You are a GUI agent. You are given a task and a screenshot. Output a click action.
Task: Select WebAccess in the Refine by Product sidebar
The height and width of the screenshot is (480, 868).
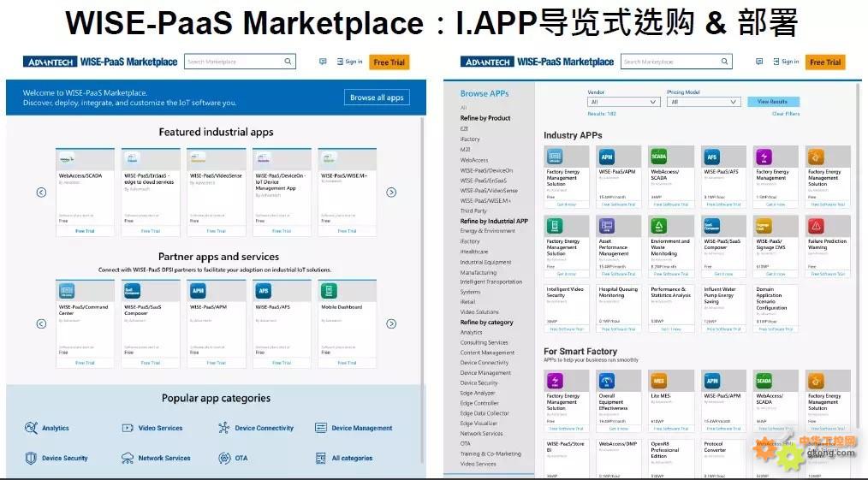[474, 160]
